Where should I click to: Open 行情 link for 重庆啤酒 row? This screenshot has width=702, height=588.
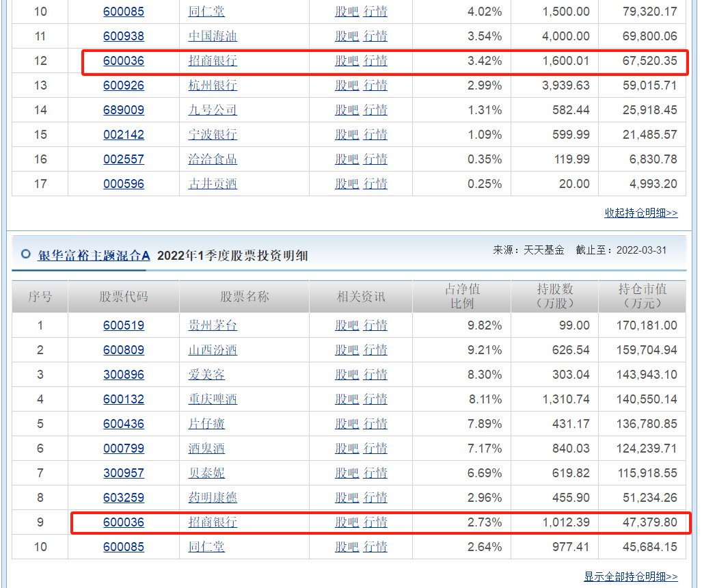click(x=375, y=399)
